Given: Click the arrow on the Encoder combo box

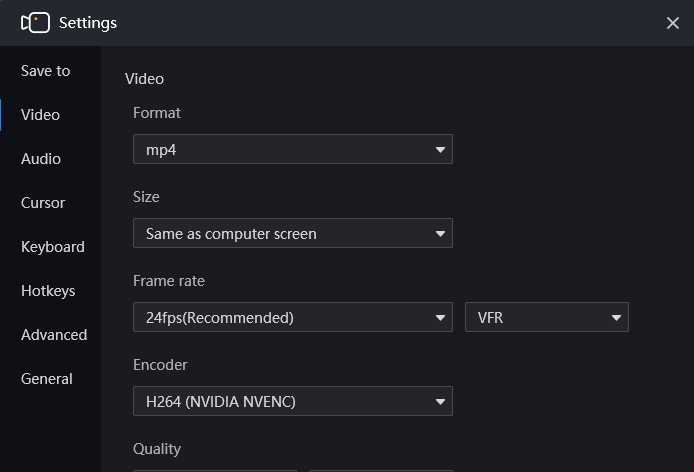Looking at the screenshot, I should click(440, 402).
